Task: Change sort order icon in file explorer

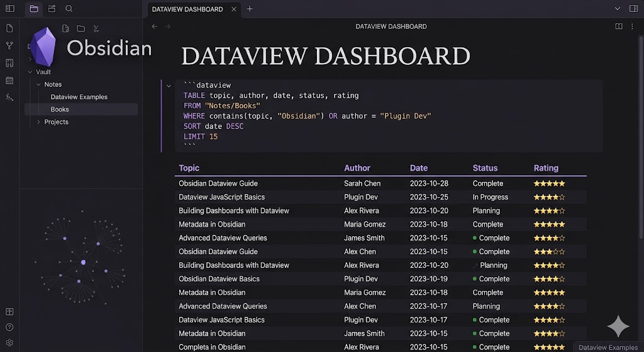Action: point(96,28)
